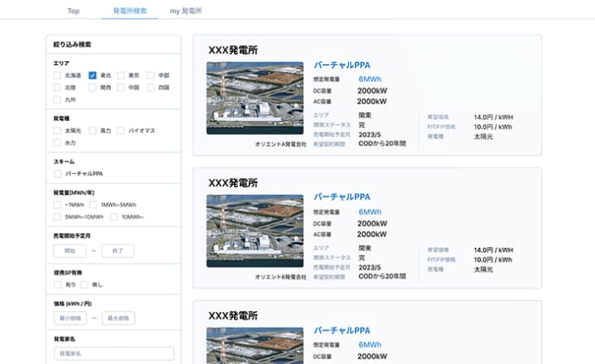Check the 5MWh~10MWh generation range

pyautogui.click(x=58, y=217)
